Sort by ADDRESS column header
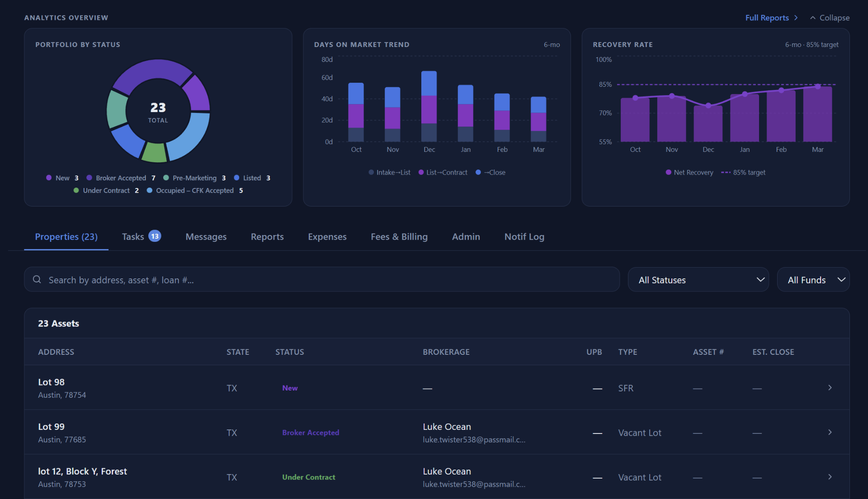Viewport: 868px width, 499px height. [x=56, y=352]
